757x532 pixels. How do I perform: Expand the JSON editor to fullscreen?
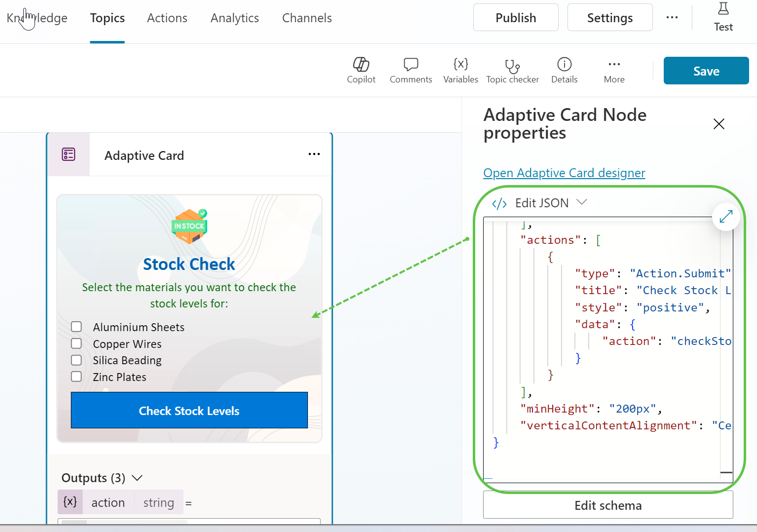[x=725, y=217]
